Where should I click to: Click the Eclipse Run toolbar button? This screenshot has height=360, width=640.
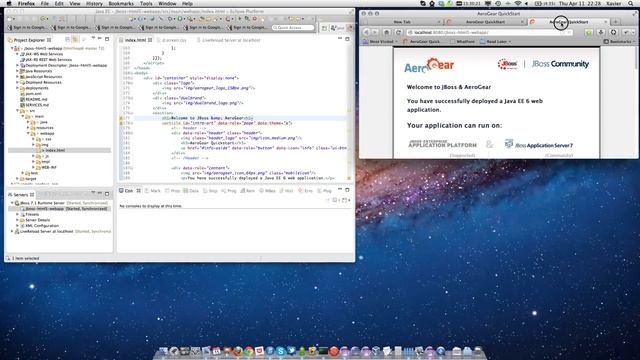pyautogui.click(x=180, y=19)
